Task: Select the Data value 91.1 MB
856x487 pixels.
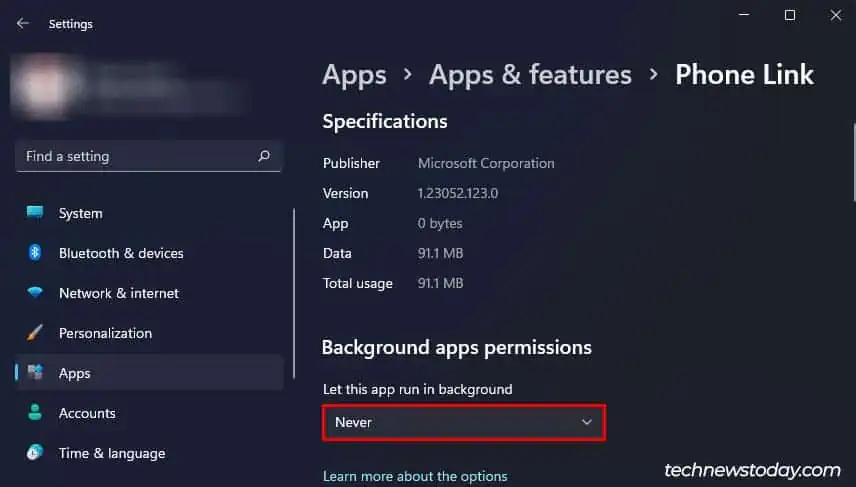Action: coord(440,253)
